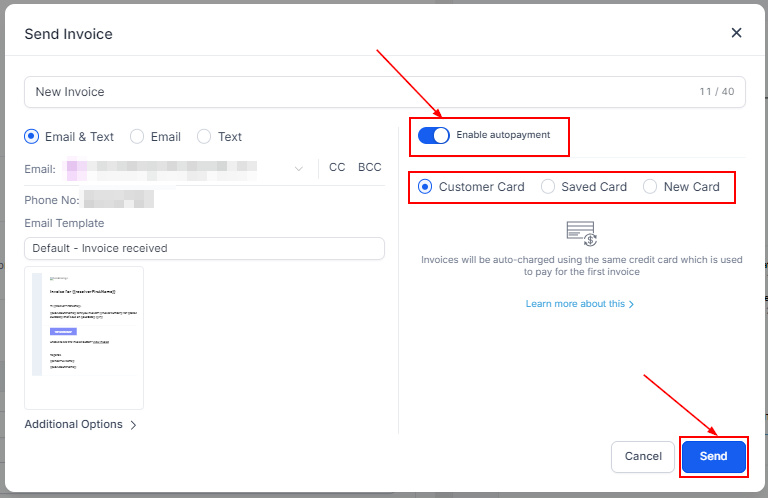Select Customer Card payment option
The width and height of the screenshot is (768, 498).
425,187
